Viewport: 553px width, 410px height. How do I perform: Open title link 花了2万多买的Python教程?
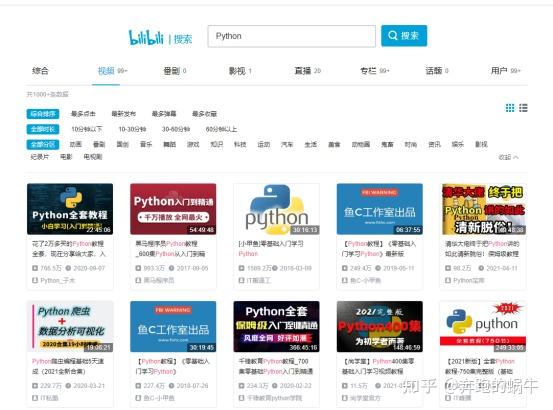click(x=69, y=249)
